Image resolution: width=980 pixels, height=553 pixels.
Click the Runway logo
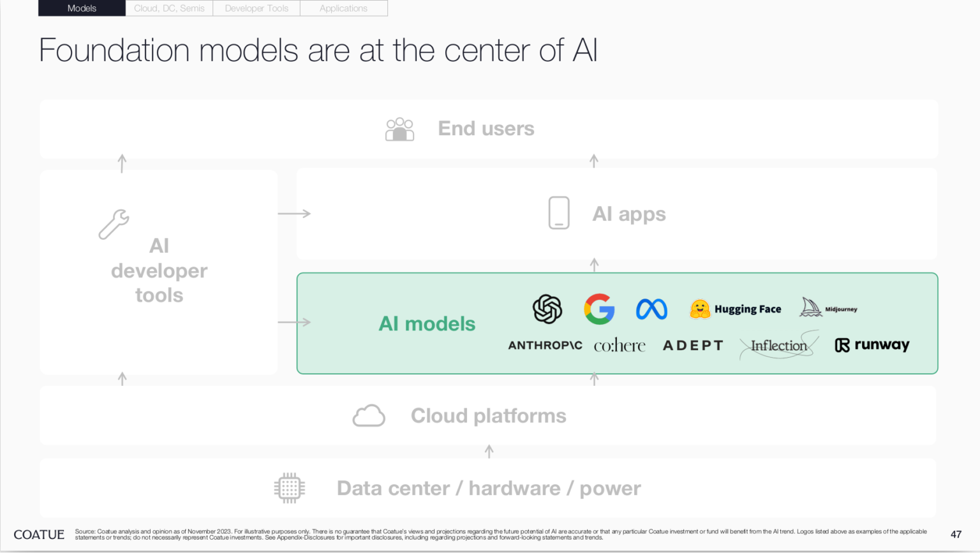tap(872, 345)
